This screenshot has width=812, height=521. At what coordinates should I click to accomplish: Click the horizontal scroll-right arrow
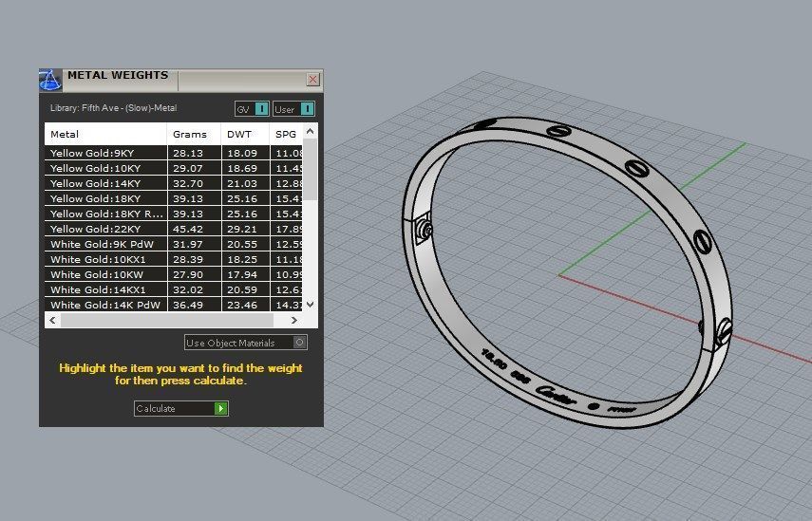294,320
